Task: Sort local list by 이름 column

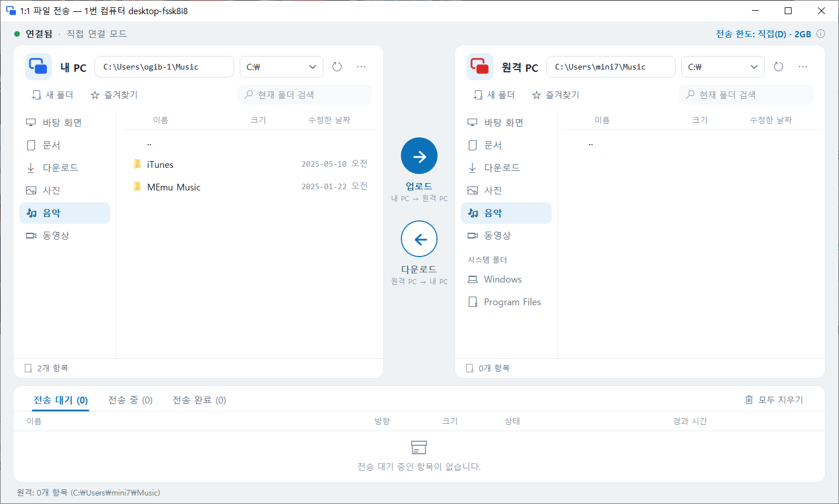Action: point(161,120)
